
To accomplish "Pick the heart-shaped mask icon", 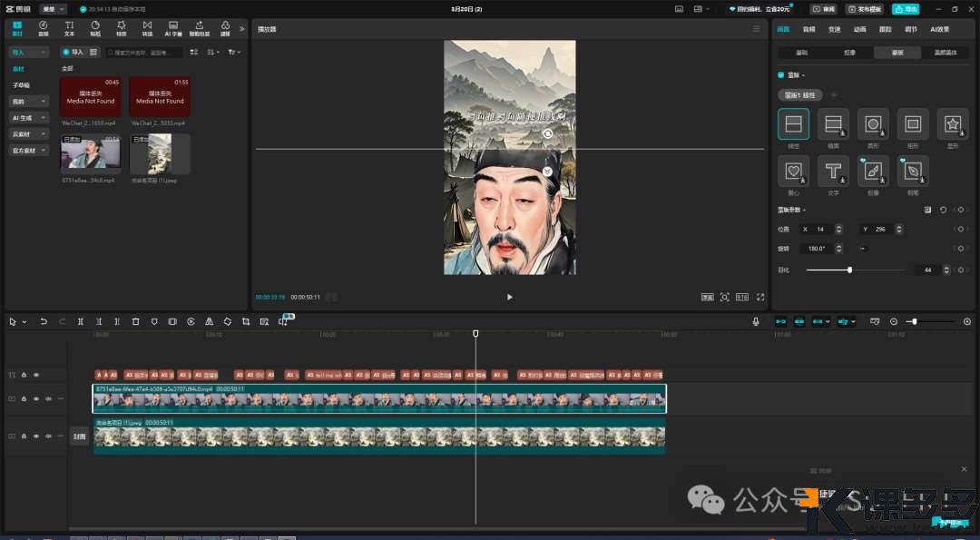I will (x=793, y=171).
